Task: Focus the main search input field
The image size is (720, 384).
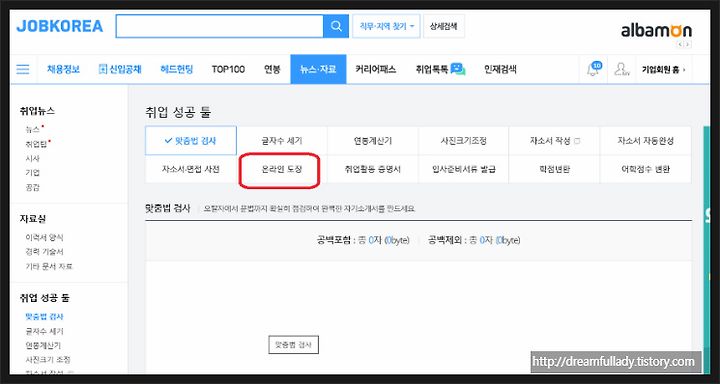Action: click(x=219, y=26)
